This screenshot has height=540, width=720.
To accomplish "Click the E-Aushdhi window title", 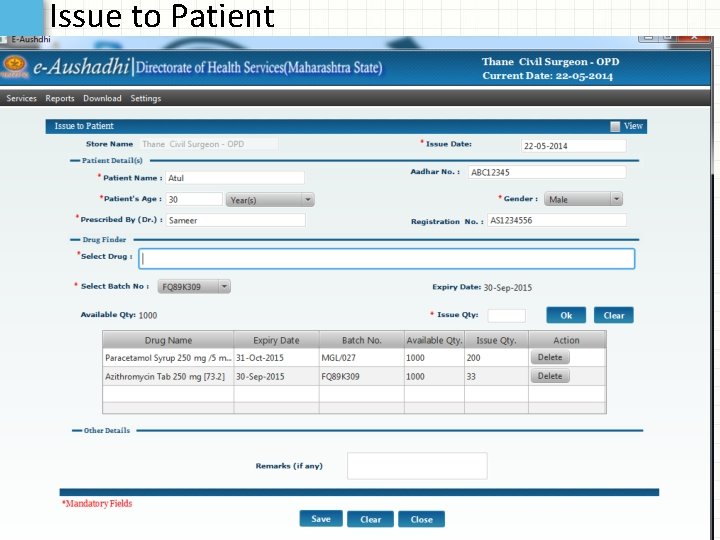I will click(x=31, y=39).
